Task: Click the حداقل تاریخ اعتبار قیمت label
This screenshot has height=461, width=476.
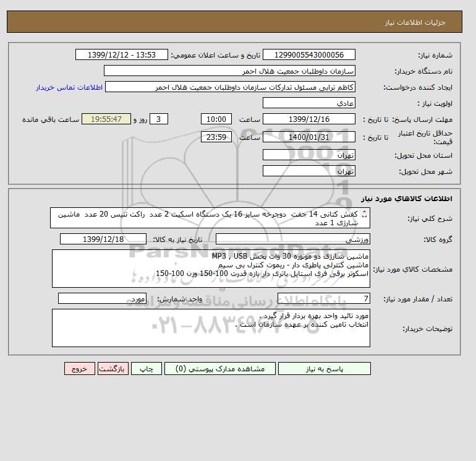Action: point(425,137)
